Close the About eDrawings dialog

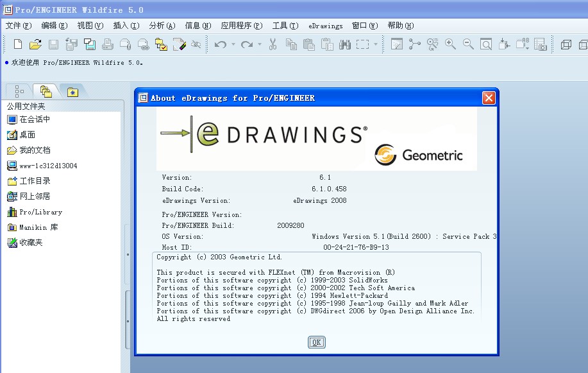489,98
